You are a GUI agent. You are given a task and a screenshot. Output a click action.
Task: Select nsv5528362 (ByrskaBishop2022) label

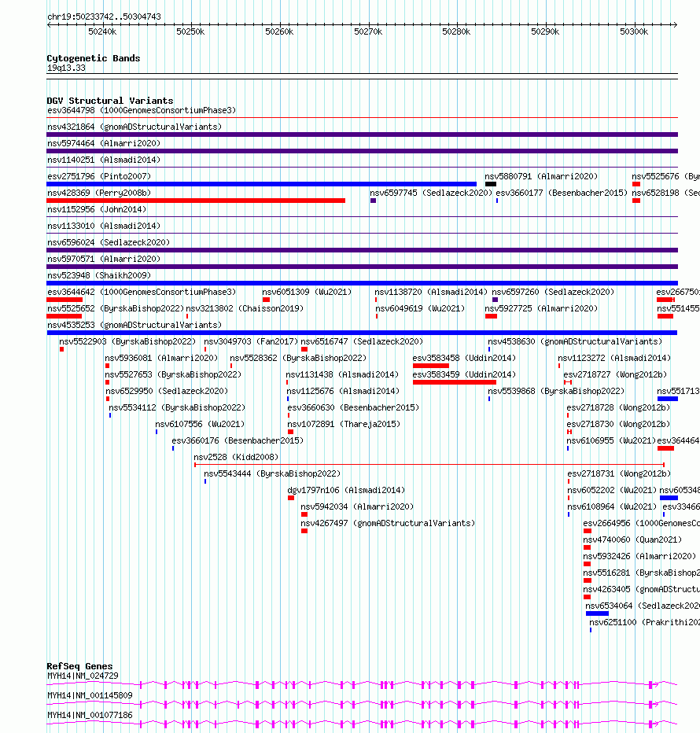click(298, 358)
